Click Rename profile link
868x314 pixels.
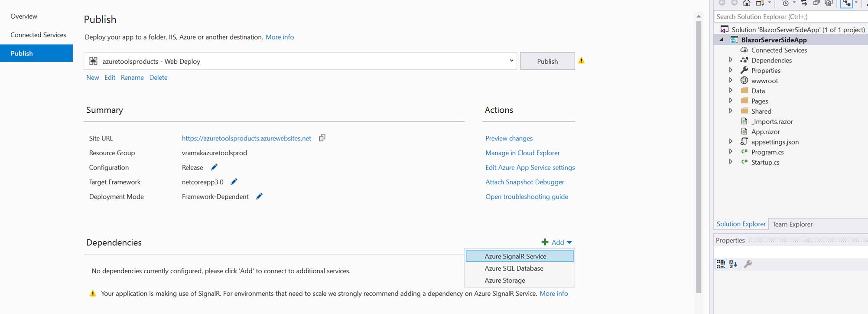(x=132, y=77)
